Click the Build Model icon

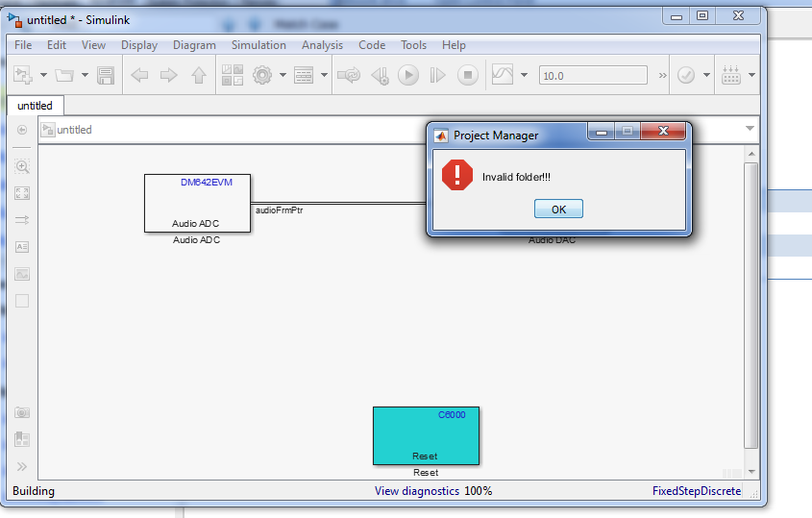731,75
